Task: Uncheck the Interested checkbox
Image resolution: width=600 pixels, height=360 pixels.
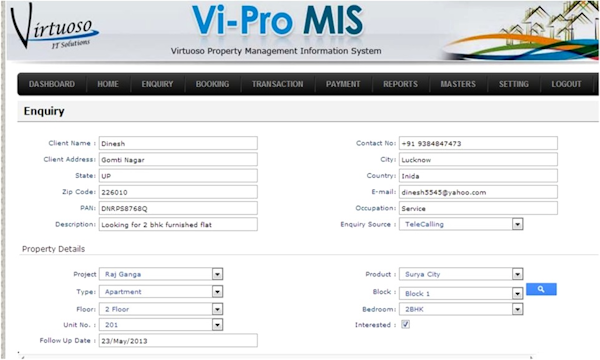Action: [x=405, y=324]
